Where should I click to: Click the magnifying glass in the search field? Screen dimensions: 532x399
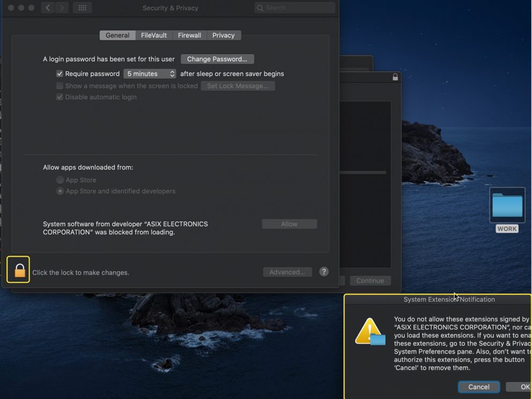pos(259,8)
